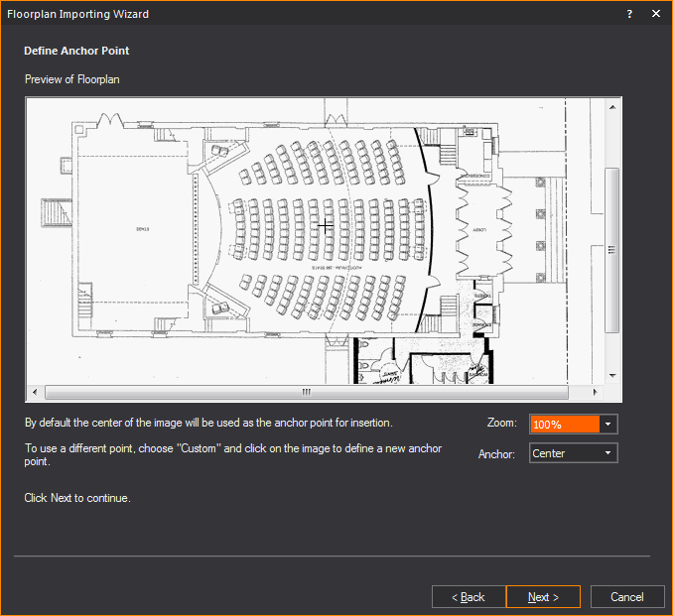Image resolution: width=673 pixels, height=616 pixels.
Task: Click the vertical scrollbar thumb of the preview
Action: pyautogui.click(x=612, y=248)
